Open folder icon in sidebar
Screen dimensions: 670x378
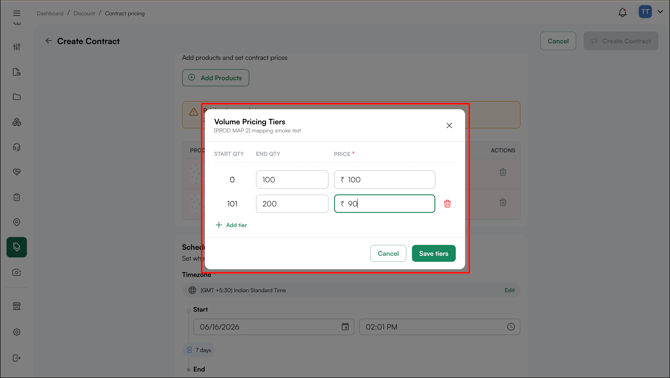coord(17,97)
